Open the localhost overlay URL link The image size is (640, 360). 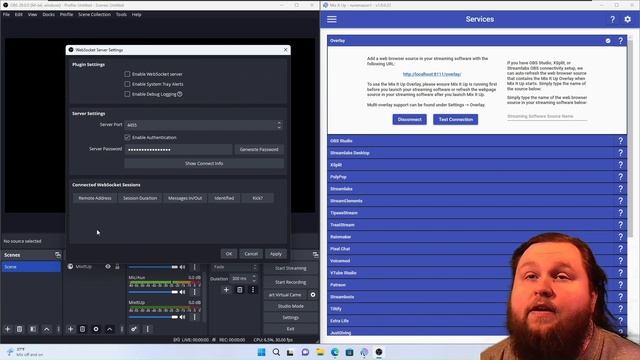[432, 74]
